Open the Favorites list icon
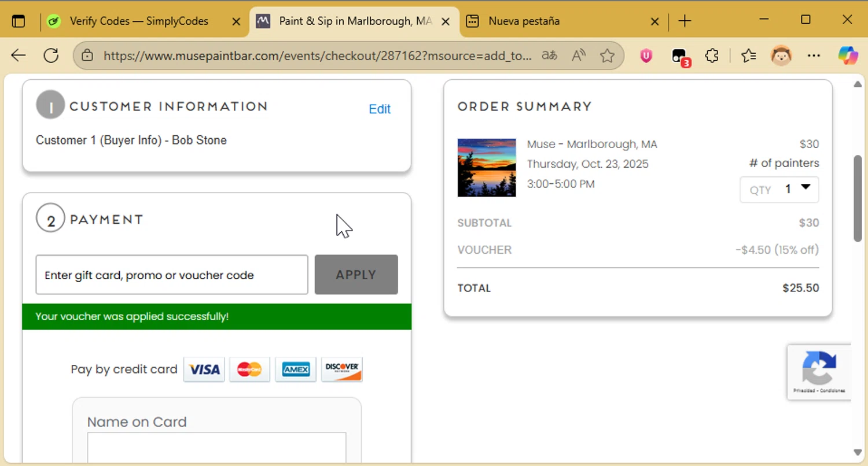868x466 pixels. (748, 56)
